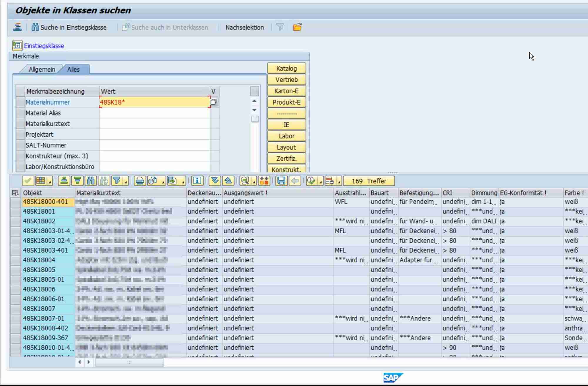Click Suche auch in Unterklassen button
The image size is (588, 386).
click(x=165, y=27)
